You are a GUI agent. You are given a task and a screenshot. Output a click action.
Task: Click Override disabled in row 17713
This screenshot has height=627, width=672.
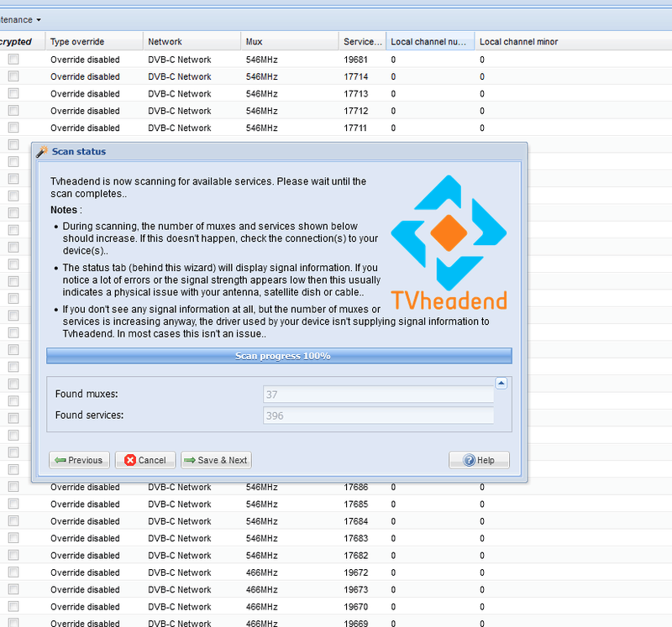(x=85, y=94)
